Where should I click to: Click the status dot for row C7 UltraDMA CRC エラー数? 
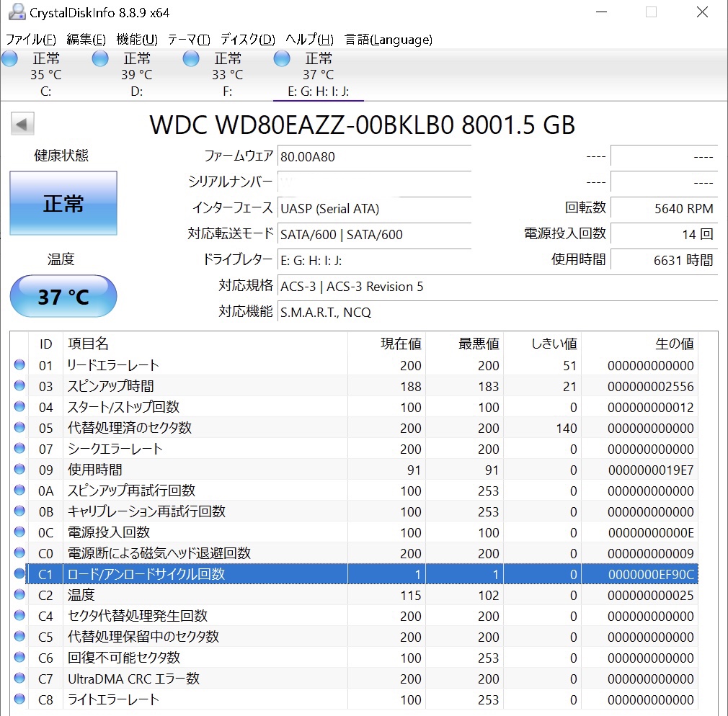pos(19,678)
